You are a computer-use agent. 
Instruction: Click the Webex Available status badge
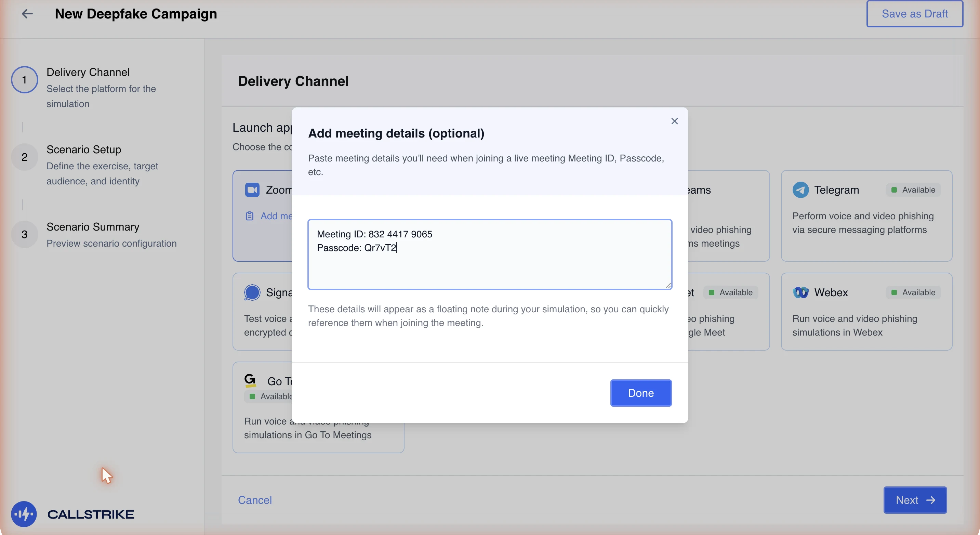(x=913, y=292)
